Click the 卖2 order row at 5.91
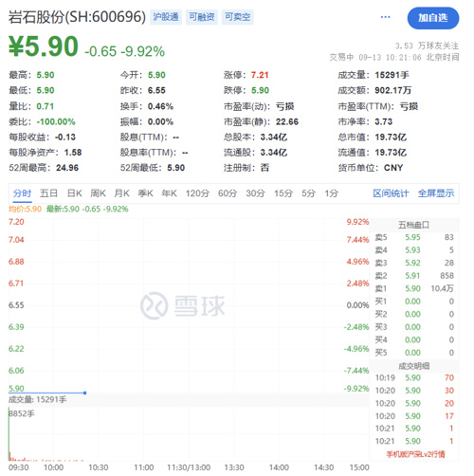The width and height of the screenshot is (474, 476). 414,276
